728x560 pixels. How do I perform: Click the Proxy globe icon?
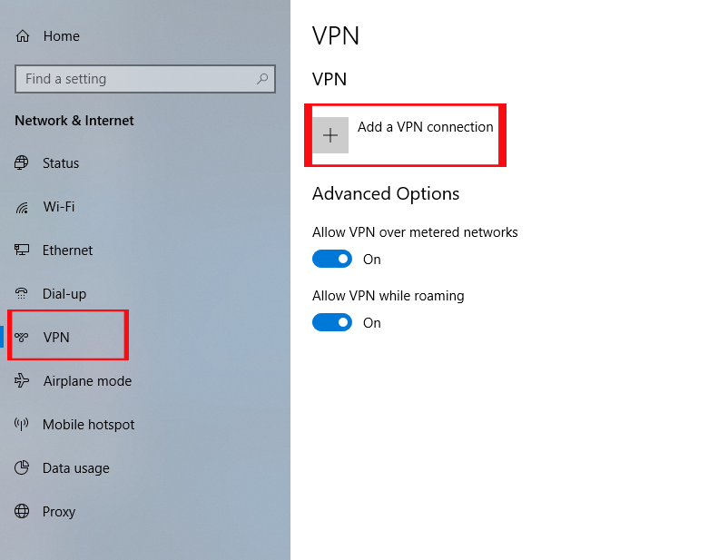(23, 512)
